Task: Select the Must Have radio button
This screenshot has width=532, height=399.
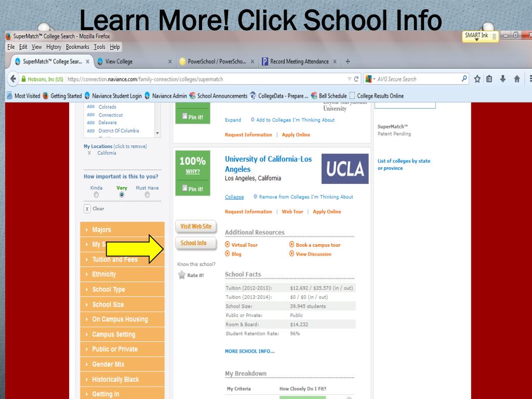Action: click(147, 195)
